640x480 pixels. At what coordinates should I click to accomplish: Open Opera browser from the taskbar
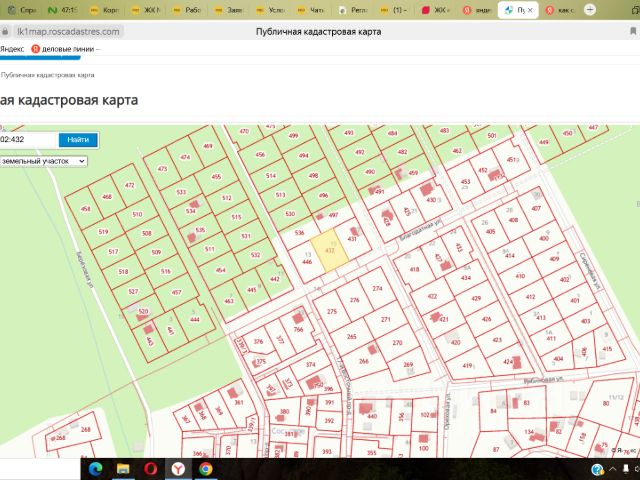click(x=151, y=469)
